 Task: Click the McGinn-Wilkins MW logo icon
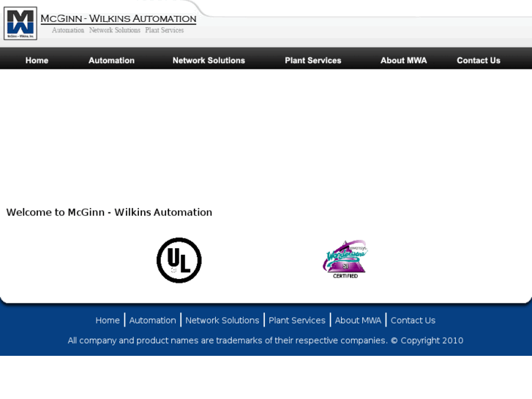coord(20,23)
